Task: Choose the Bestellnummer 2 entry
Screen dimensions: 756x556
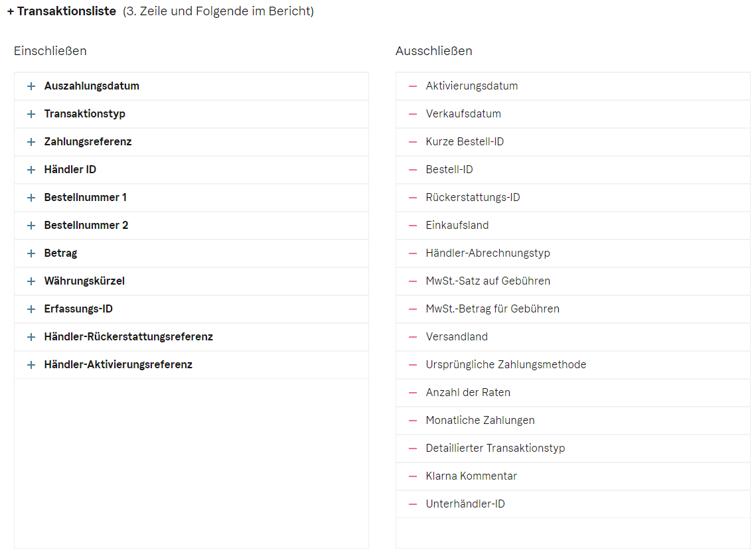Action: coord(86,226)
